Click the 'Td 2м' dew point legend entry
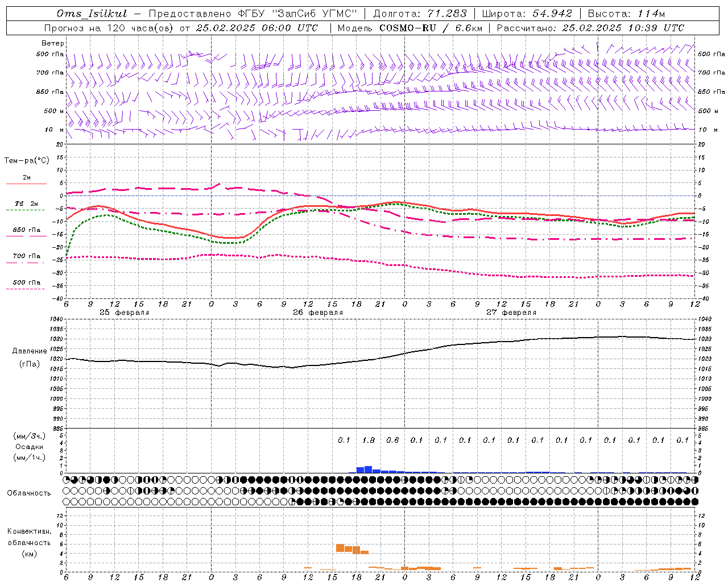 (27, 203)
